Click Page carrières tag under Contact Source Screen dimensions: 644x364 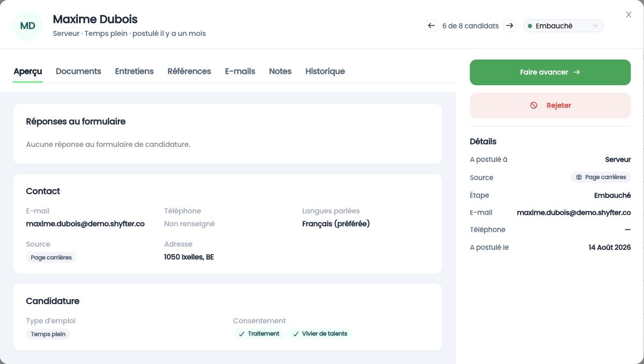pyautogui.click(x=52, y=257)
